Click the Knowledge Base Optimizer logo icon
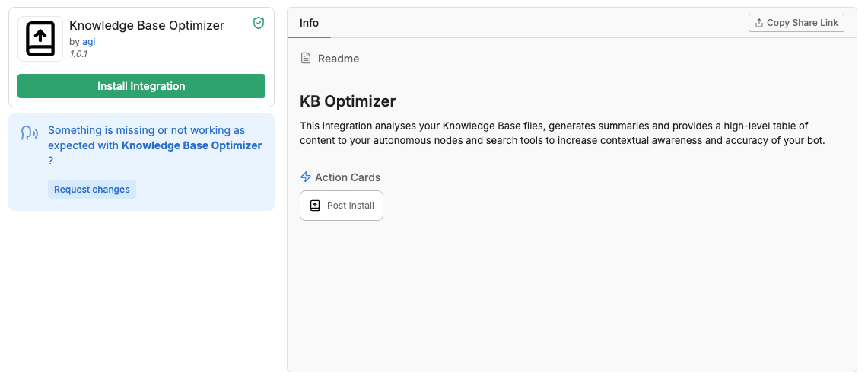868x383 pixels. point(40,39)
